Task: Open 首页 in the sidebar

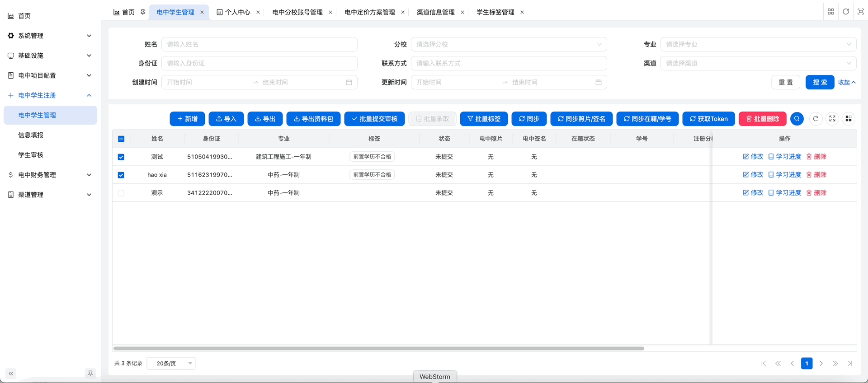Action: click(x=50, y=16)
